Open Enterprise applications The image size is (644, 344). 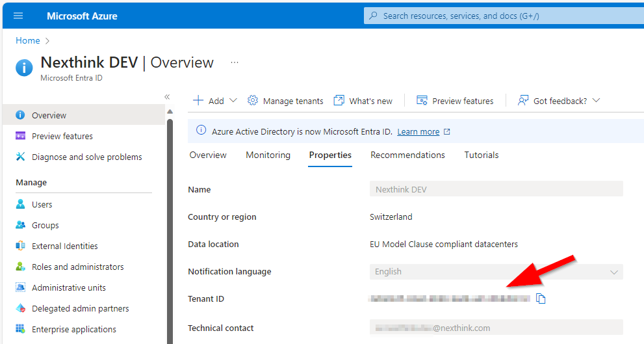pos(73,329)
